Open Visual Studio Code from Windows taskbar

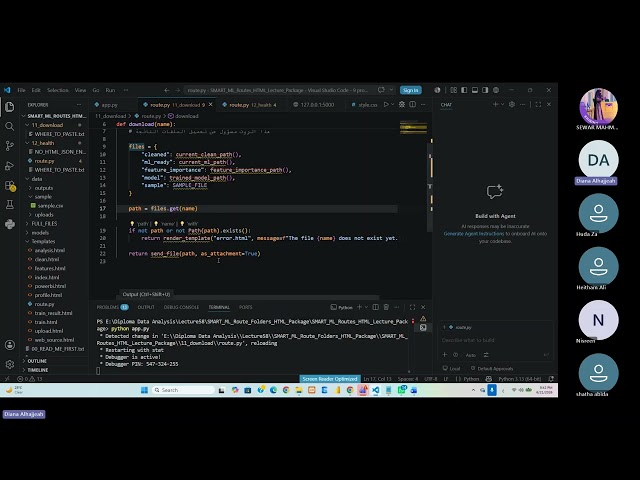pos(376,390)
